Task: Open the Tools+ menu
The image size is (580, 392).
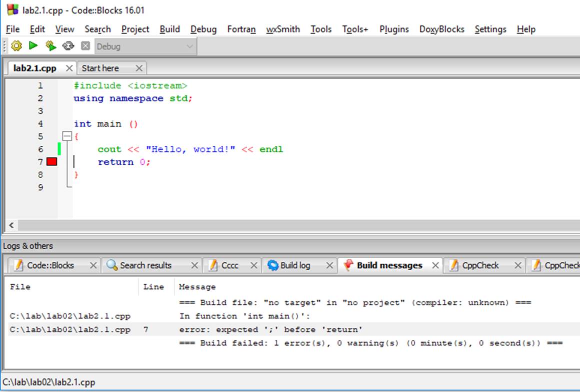Action: tap(355, 29)
